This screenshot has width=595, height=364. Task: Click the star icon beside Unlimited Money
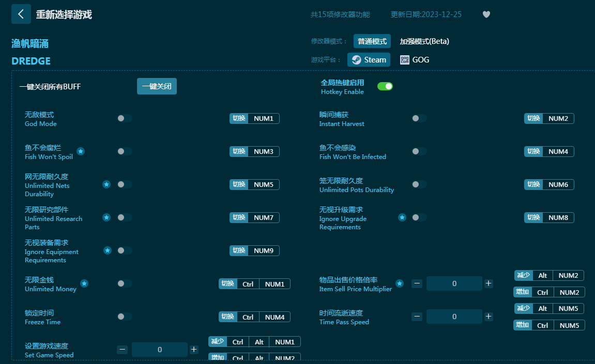pyautogui.click(x=84, y=283)
